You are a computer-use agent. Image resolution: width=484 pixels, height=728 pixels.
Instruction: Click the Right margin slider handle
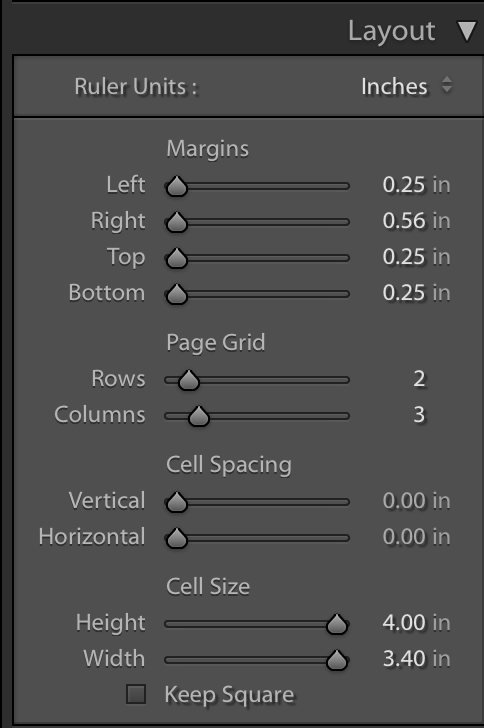[177, 222]
